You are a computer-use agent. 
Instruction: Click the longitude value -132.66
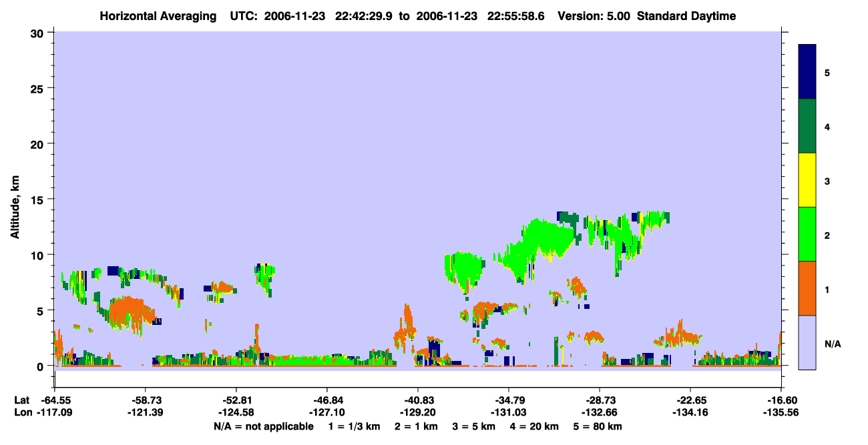pos(600,412)
